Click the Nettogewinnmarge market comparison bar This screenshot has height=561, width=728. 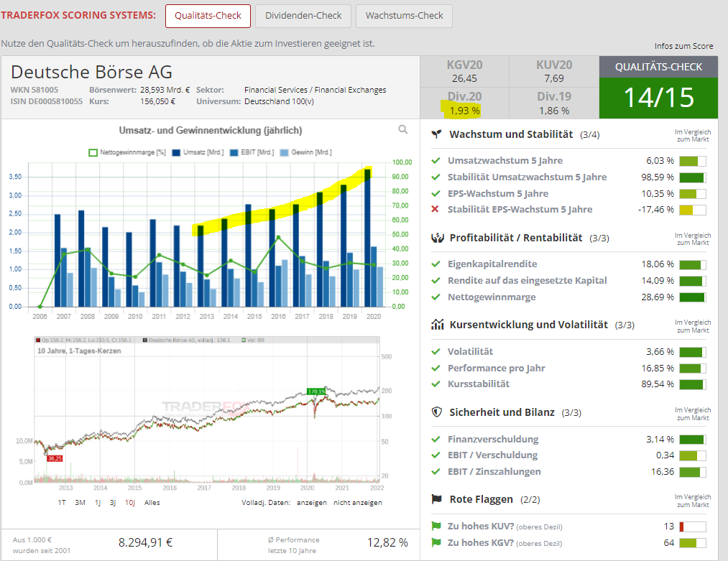point(692,297)
